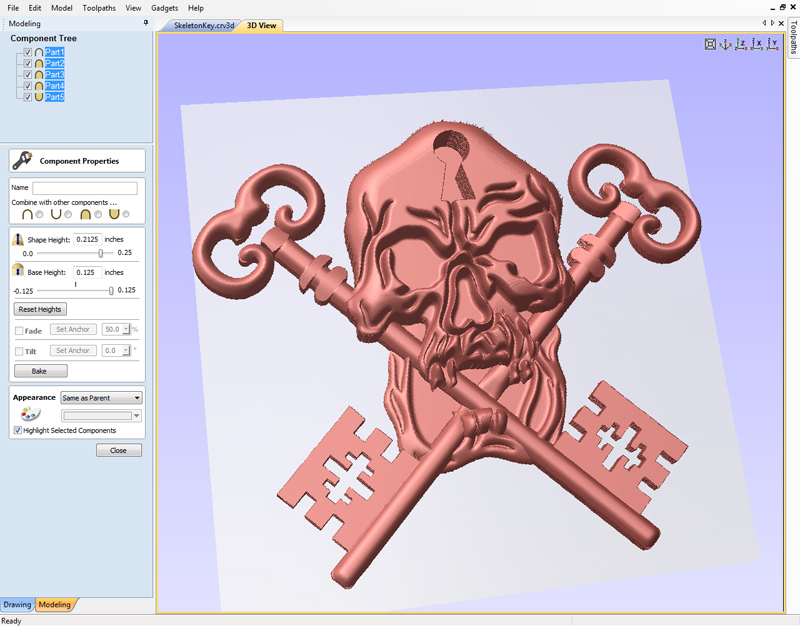Select Part3 in the Component Tree

55,74
